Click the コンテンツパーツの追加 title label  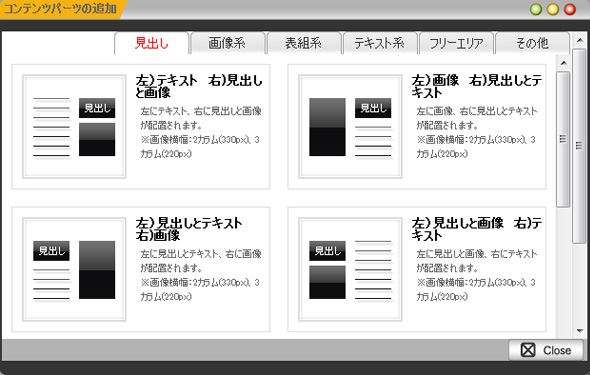60,9
